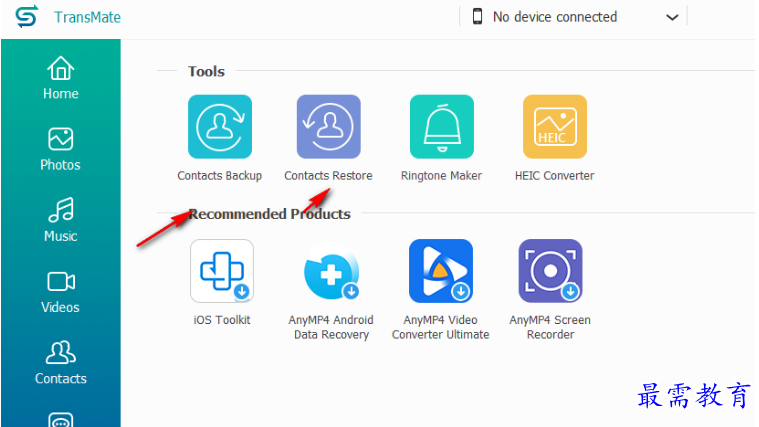Launch the Contacts Backup tool
The width and height of the screenshot is (759, 427).
click(x=220, y=127)
